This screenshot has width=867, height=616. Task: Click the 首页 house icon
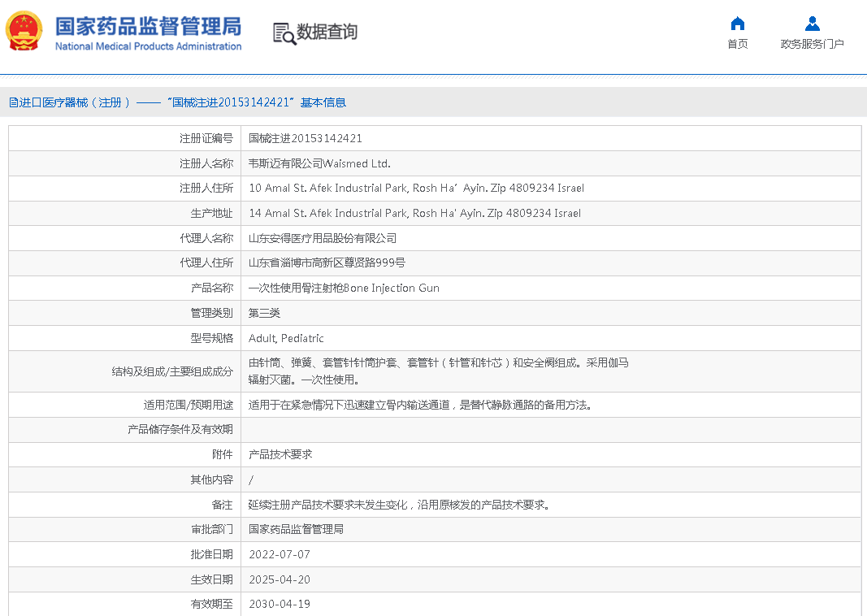[x=737, y=24]
